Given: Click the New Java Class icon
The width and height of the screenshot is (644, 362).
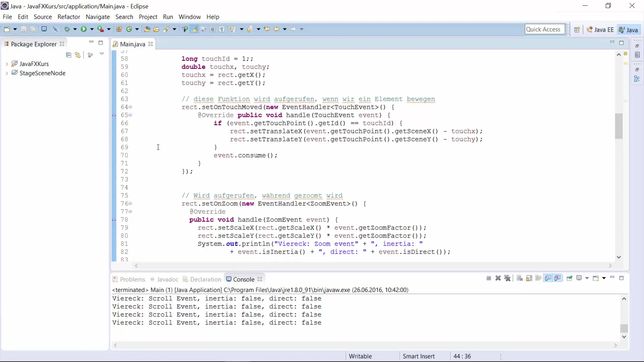Looking at the screenshot, I should click(129, 29).
